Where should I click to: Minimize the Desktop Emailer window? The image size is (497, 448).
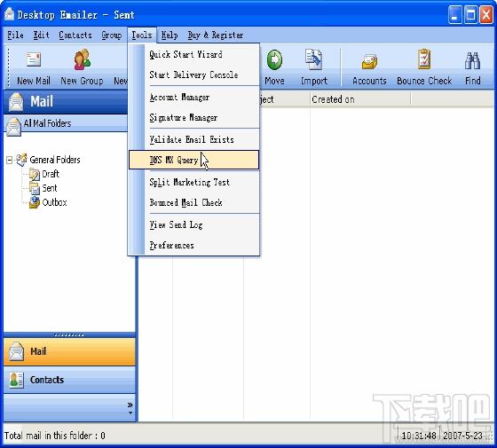point(454,14)
